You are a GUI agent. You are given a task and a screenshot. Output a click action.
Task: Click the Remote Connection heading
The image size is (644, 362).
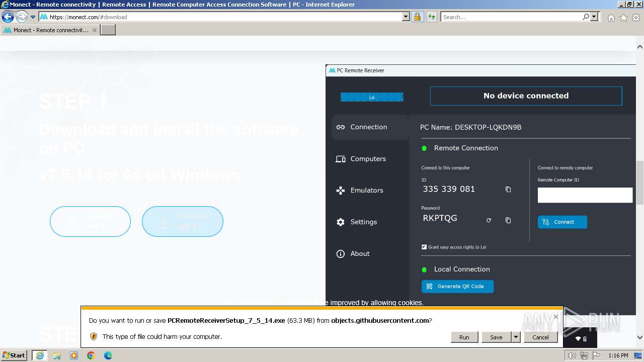coord(466,148)
